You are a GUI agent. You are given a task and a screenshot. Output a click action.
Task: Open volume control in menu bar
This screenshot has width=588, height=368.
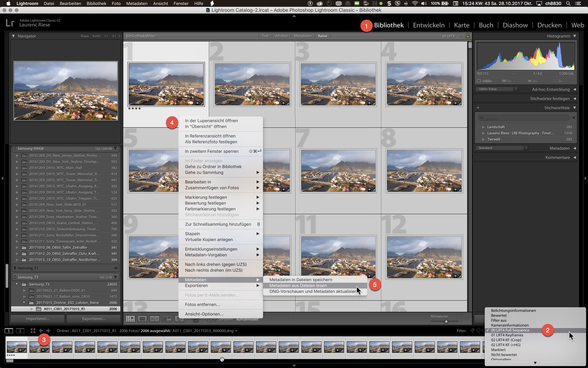tap(424, 3)
